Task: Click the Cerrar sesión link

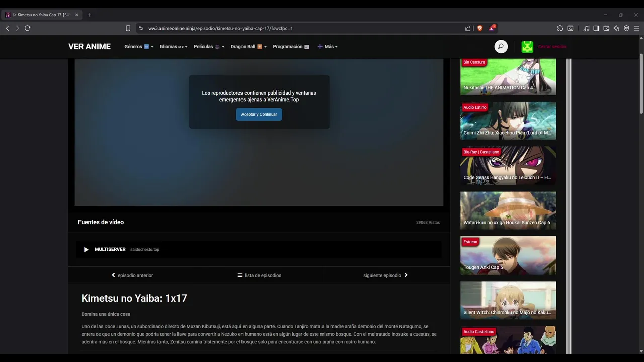Action: click(x=552, y=47)
